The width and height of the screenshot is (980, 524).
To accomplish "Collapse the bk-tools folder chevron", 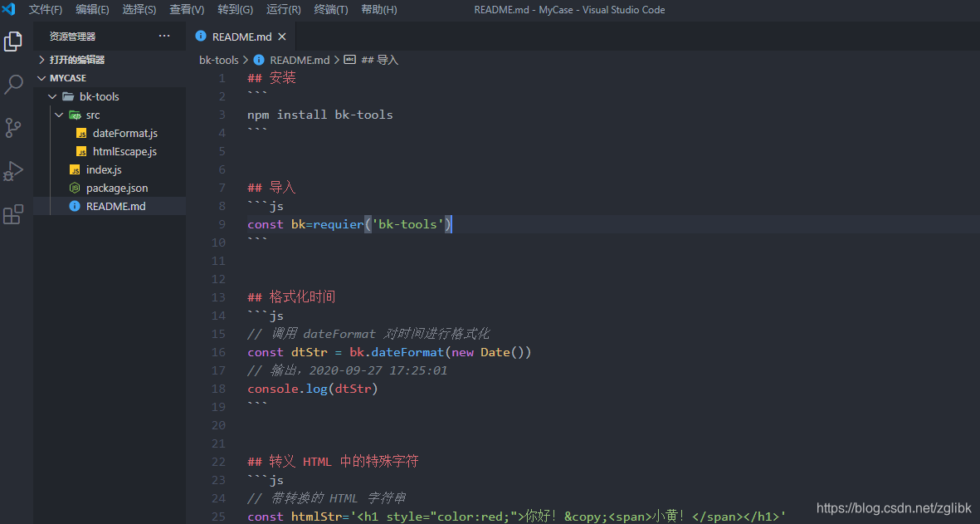I will (52, 96).
